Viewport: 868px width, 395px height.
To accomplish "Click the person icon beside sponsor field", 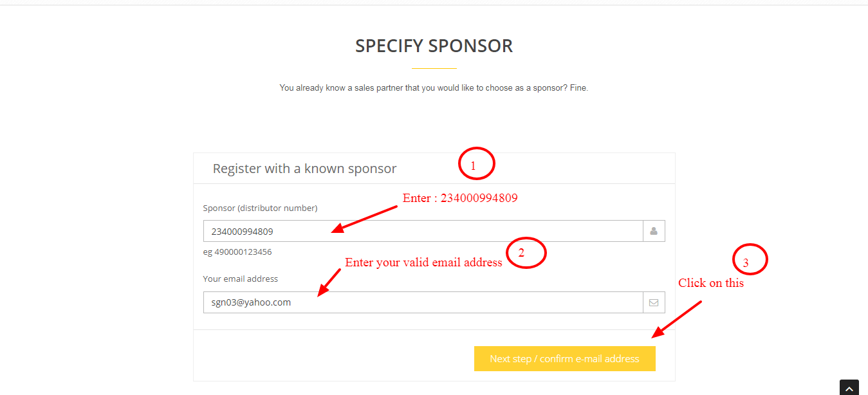I will pos(654,232).
